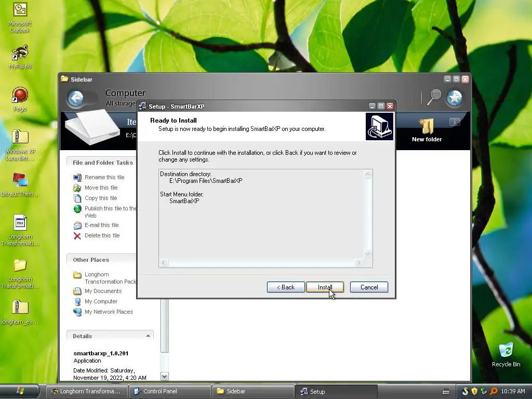Cancel the SmartBarXP setup
The image size is (532, 399).
tap(369, 287)
